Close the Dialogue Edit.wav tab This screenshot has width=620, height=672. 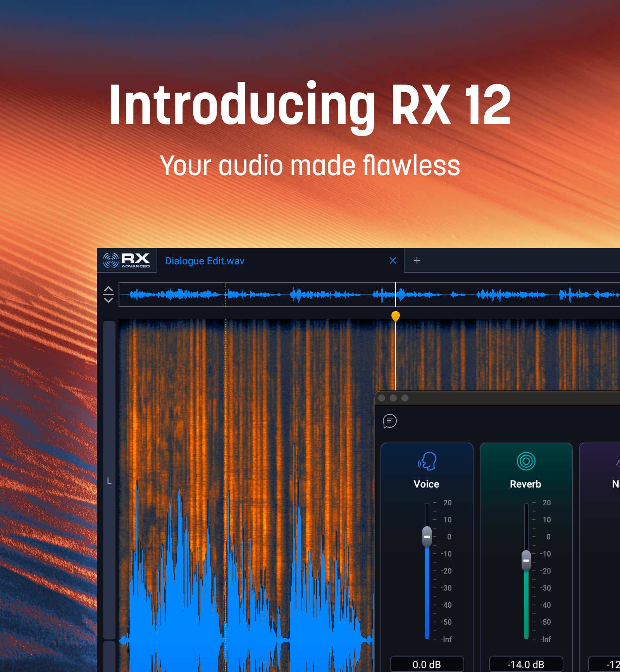(393, 260)
